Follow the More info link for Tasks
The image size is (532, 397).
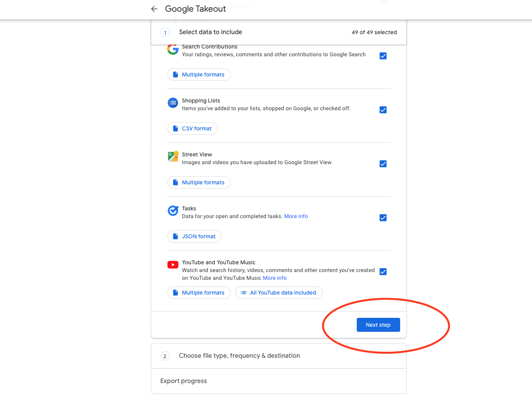point(296,216)
